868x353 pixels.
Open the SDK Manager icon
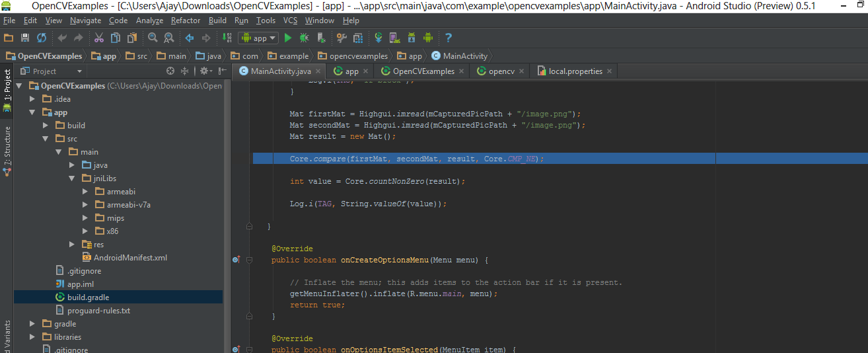click(x=412, y=38)
